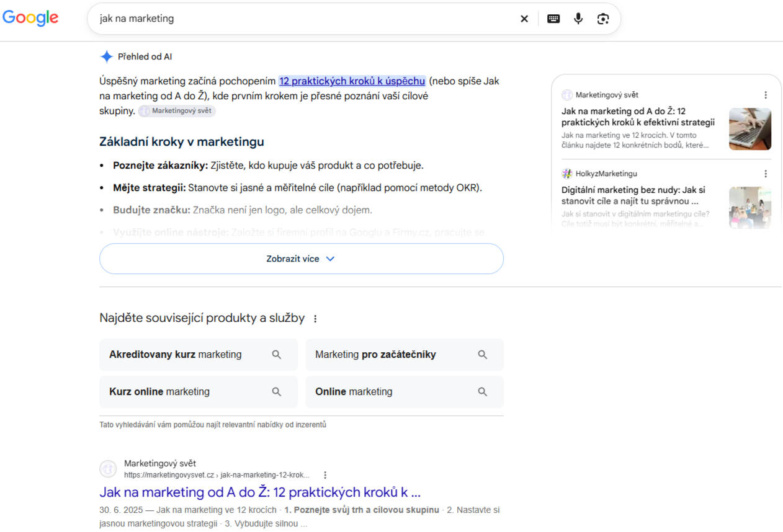The width and height of the screenshot is (783, 532).
Task: Click the HolkyzMarketingu card thumbnail image
Action: tap(750, 208)
